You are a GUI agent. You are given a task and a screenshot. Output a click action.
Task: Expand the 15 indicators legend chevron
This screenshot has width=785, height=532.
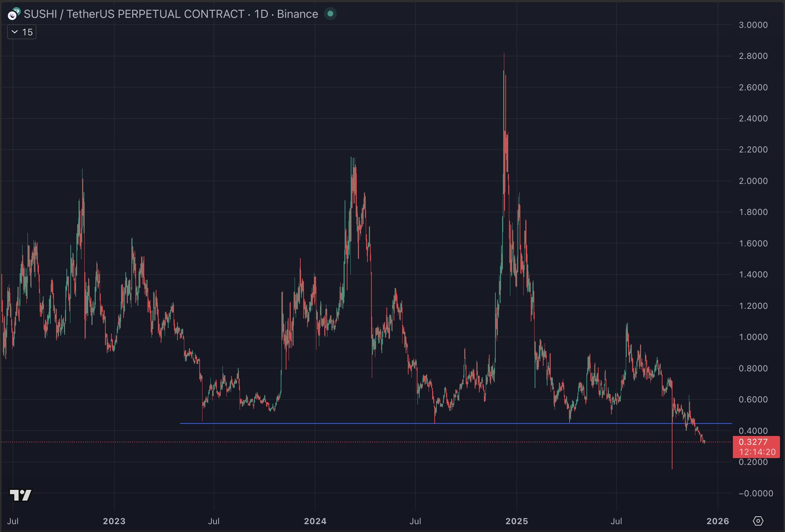[x=15, y=32]
